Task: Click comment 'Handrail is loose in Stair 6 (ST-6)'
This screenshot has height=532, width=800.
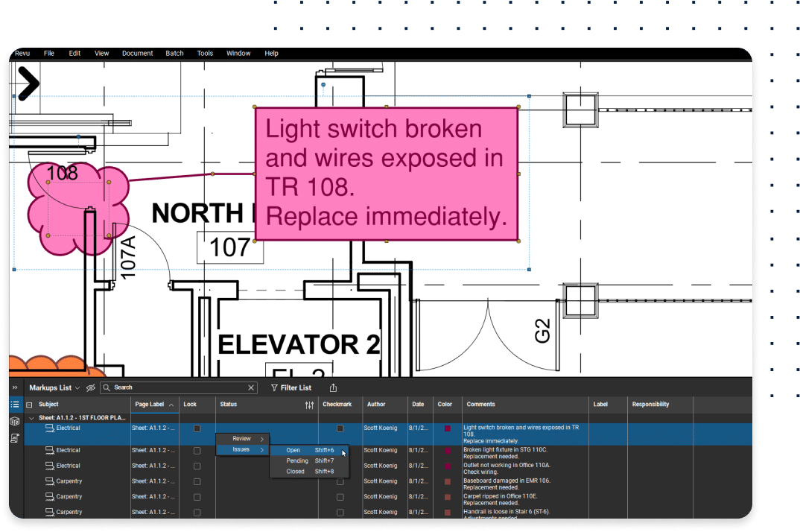Action: (506, 511)
